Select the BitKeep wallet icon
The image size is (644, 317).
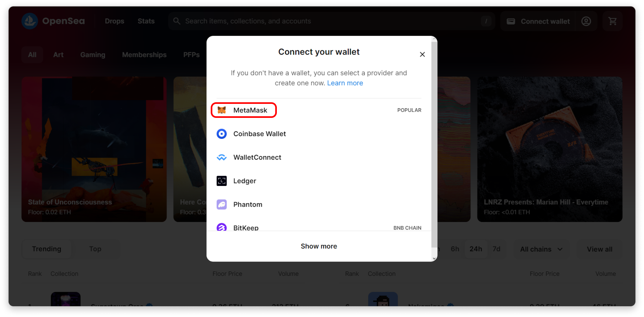click(222, 227)
